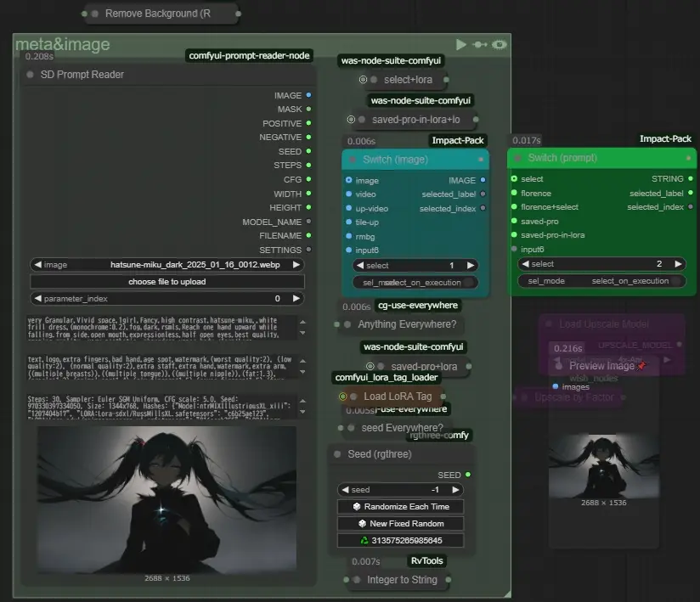Toggle select_on_execution in Switch (prompt)
The image size is (700, 602).
click(x=601, y=281)
